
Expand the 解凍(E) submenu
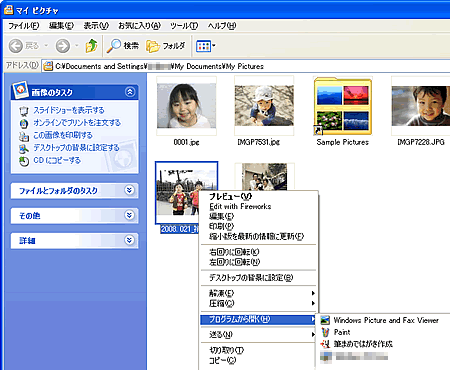point(258,293)
